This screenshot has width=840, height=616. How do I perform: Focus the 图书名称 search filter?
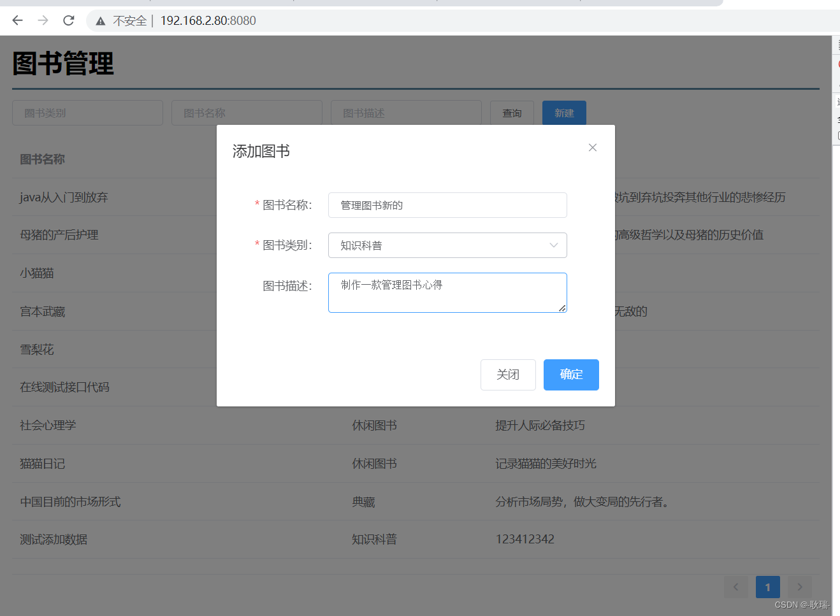247,113
